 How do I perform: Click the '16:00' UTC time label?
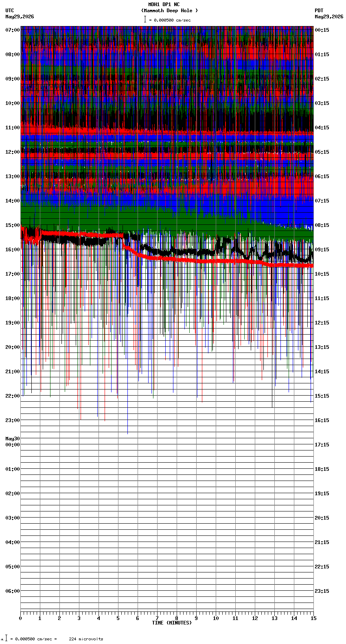click(13, 250)
